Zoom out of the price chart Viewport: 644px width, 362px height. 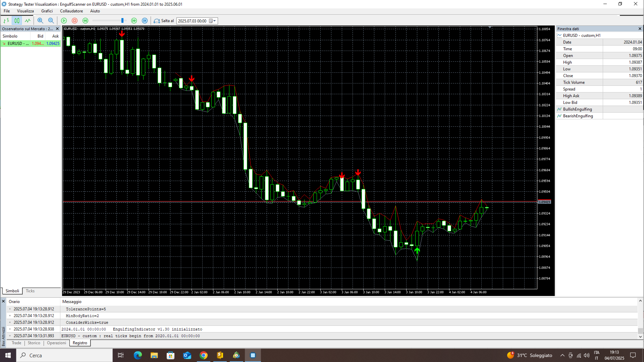click(x=51, y=20)
